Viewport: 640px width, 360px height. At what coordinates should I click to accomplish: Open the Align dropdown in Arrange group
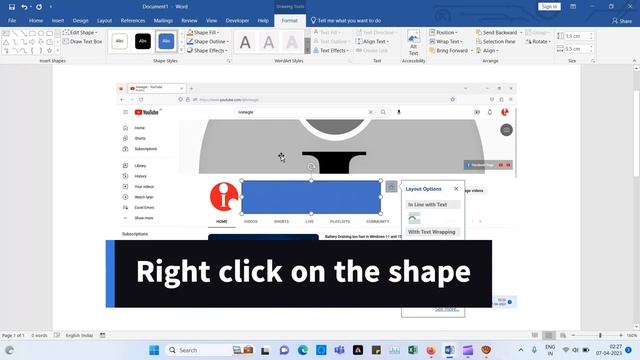[487, 50]
